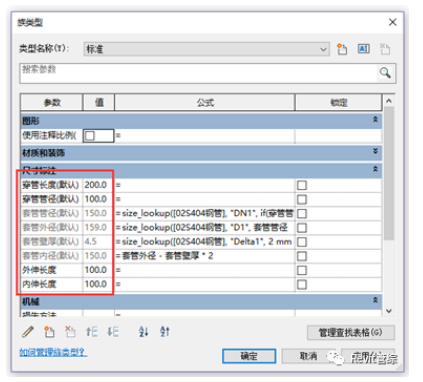Screen dimensions: 423x382
Task: Click the New Type icon beside type name
Action: pyautogui.click(x=342, y=49)
